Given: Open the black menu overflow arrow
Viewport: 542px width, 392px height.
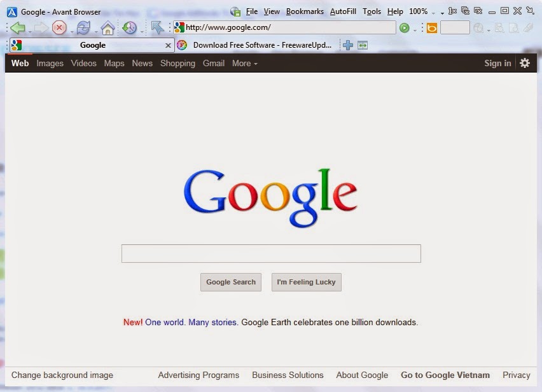Looking at the screenshot, I should (442, 13).
